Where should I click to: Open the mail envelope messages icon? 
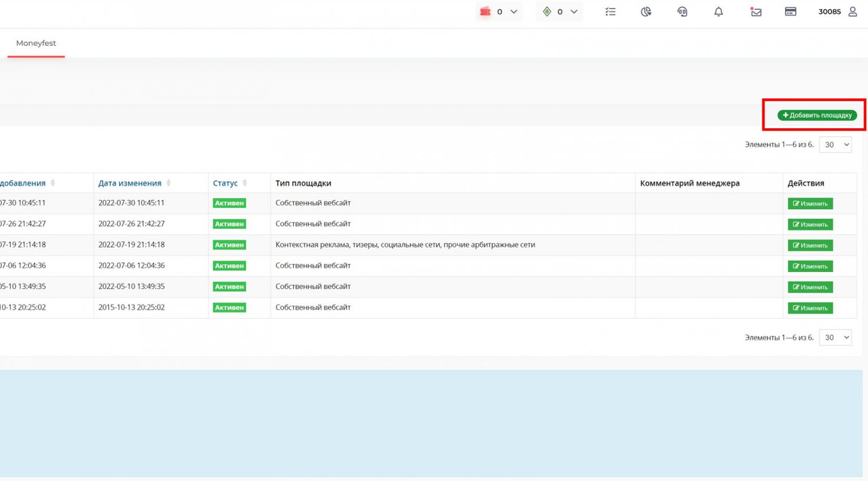pyautogui.click(x=756, y=12)
